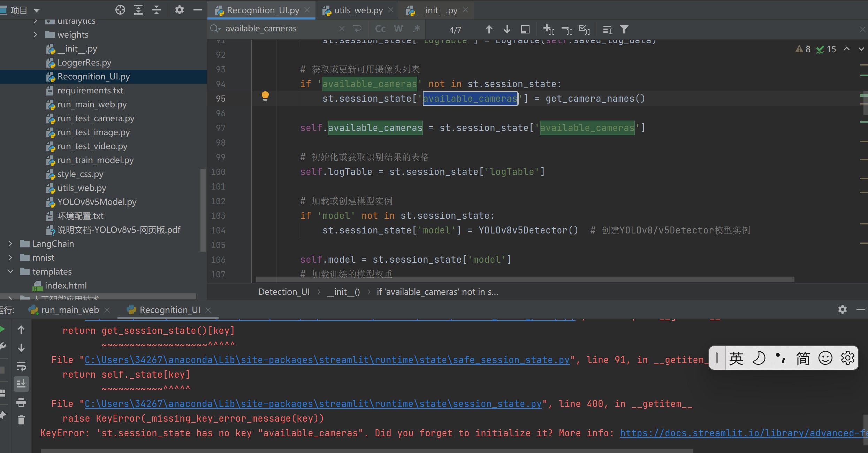
Task: Click the locate/select opened file target icon
Action: pyautogui.click(x=120, y=10)
